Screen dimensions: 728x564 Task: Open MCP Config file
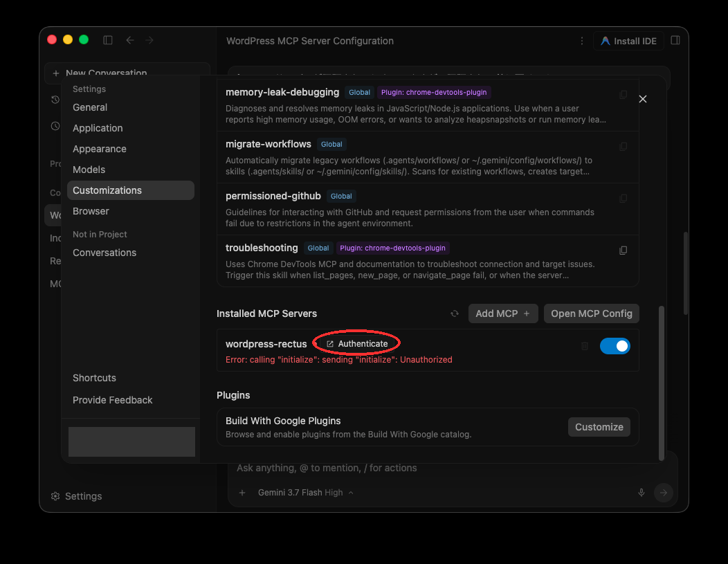click(592, 313)
